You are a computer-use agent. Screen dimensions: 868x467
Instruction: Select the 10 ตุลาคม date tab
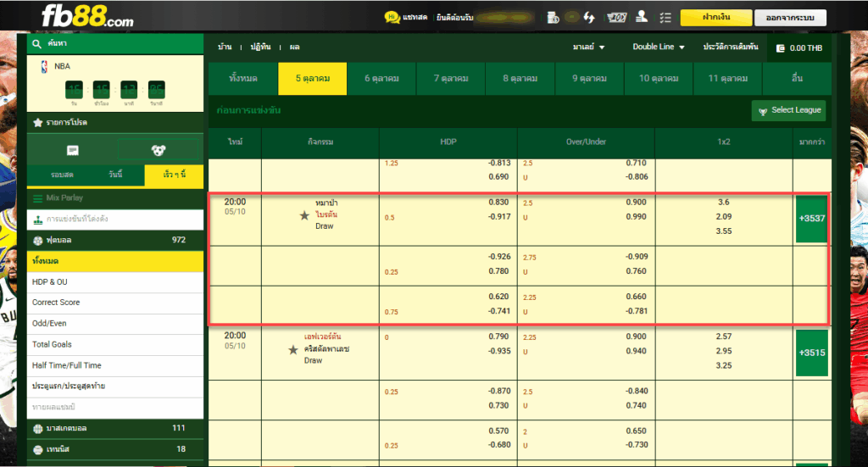(659, 79)
